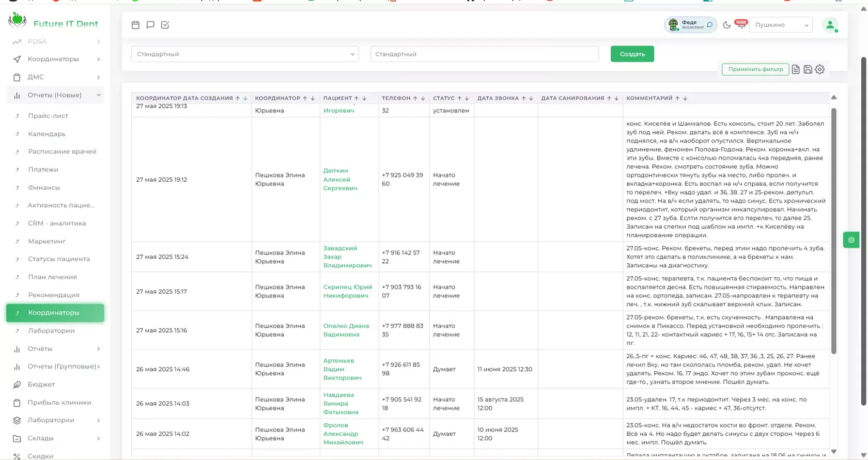
Task: Open the chat message icon
Action: [x=150, y=25]
